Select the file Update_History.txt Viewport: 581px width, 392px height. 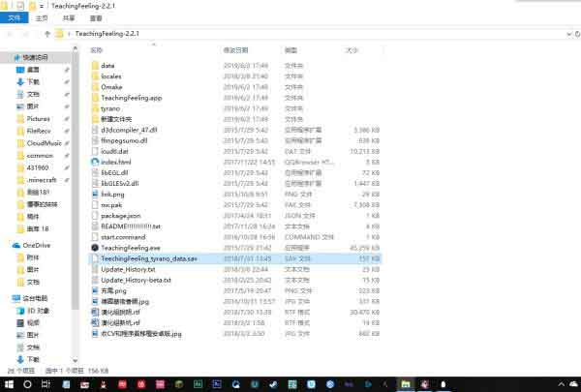(128, 269)
